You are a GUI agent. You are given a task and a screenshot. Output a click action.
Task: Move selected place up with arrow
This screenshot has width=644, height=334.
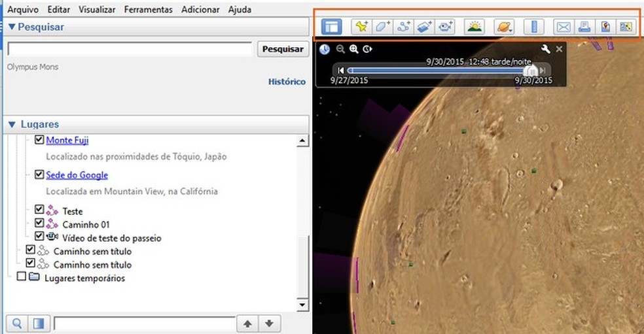(247, 324)
